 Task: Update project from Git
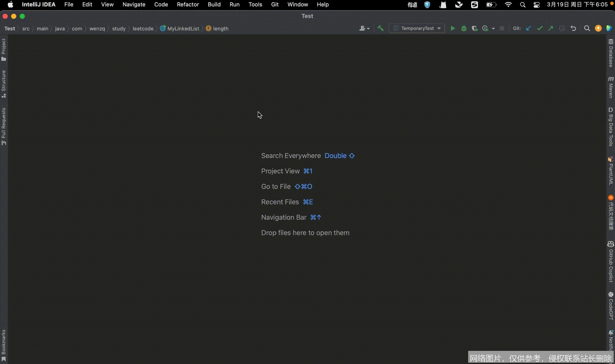528,28
